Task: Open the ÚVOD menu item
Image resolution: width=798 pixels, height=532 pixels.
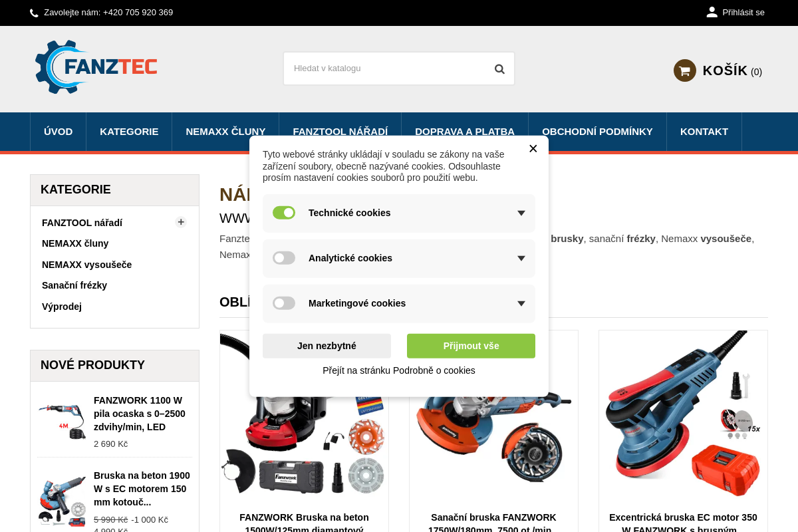Action: click(x=58, y=132)
